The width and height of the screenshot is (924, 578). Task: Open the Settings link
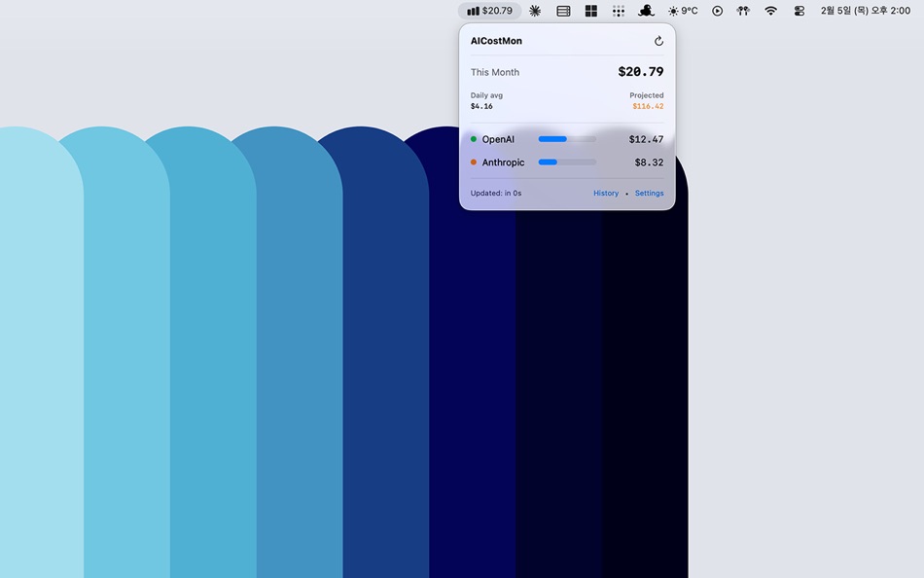649,193
